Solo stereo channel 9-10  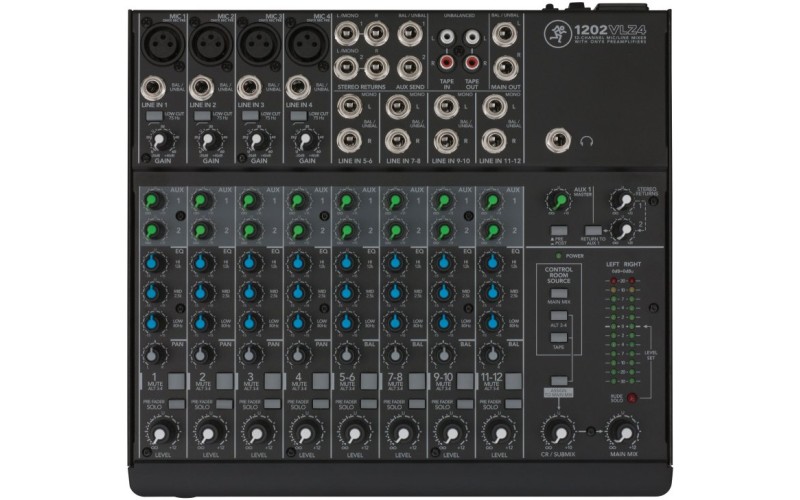coord(465,404)
